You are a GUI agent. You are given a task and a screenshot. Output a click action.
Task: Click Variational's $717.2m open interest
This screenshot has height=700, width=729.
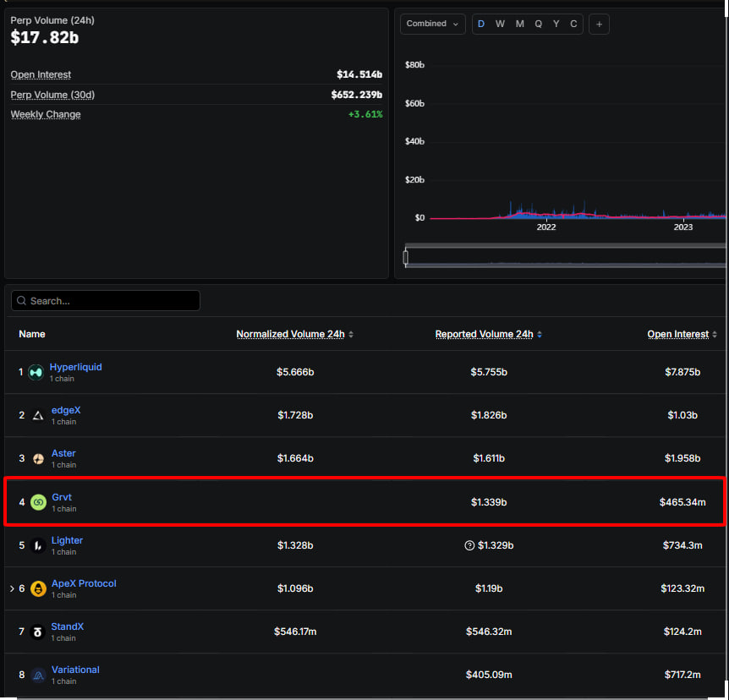(x=682, y=675)
